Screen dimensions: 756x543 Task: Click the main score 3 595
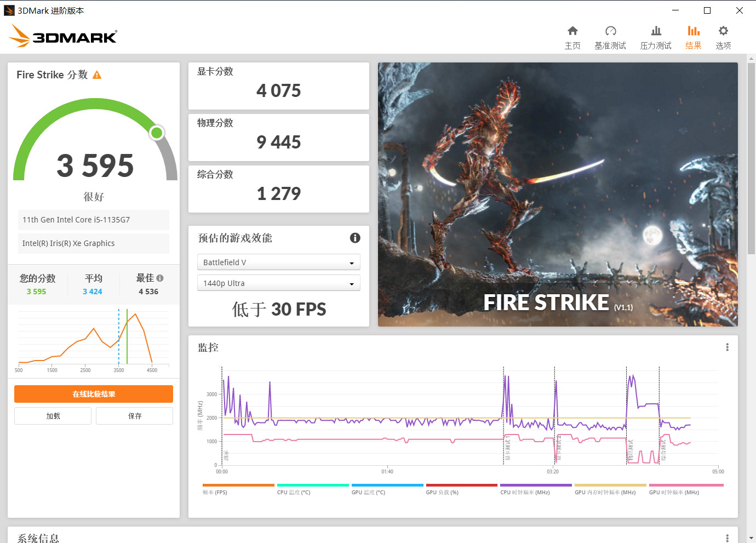(95, 165)
